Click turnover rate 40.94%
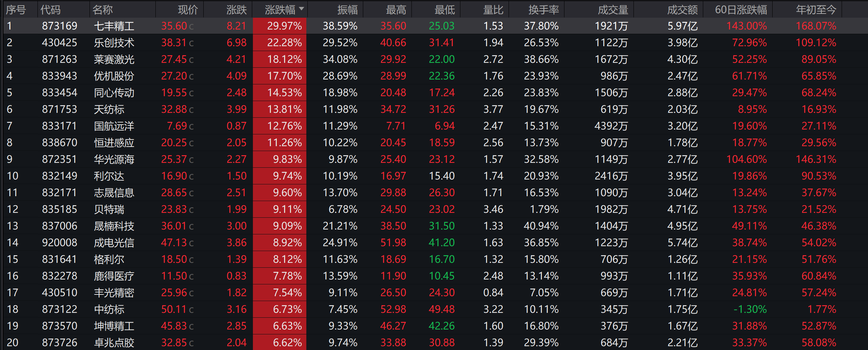Screen dimensions: 868x350 click(x=541, y=226)
